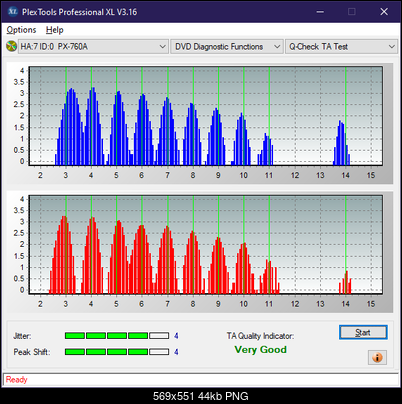Click the Jitter label
Screen dimensions: 402x404
(x=22, y=336)
